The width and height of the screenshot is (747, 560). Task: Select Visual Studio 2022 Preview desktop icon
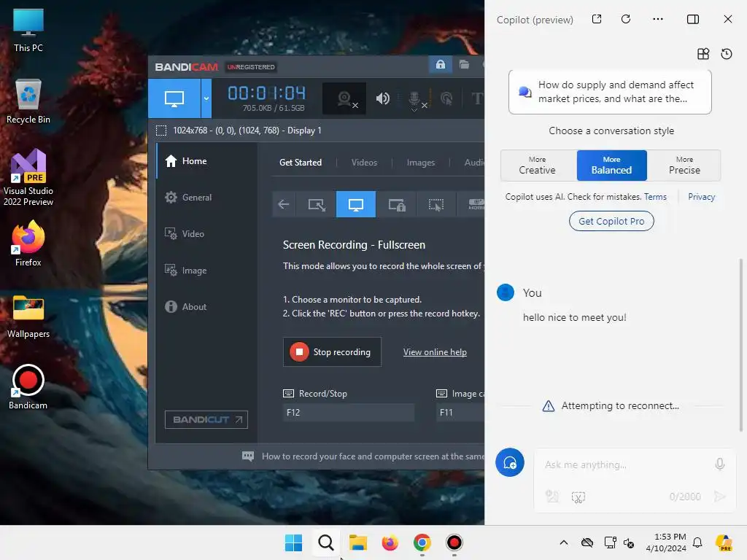point(28,178)
